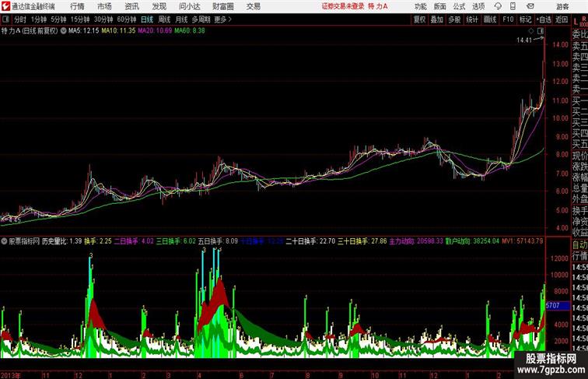This screenshot has height=379, width=588.
Task: Click the 复权 toolbar button
Action: [x=420, y=19]
